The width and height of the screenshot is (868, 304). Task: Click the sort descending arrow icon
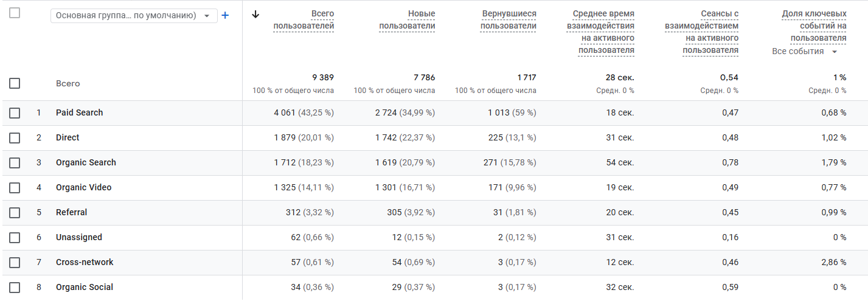click(255, 15)
